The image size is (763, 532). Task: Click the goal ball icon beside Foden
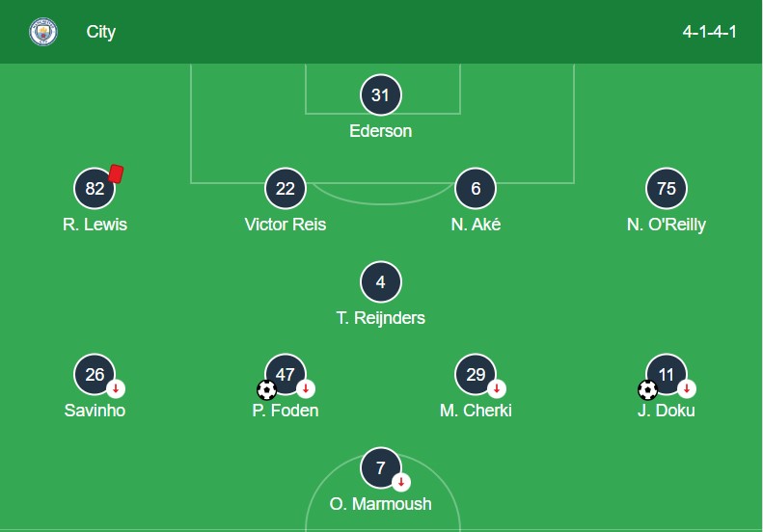pos(266,389)
